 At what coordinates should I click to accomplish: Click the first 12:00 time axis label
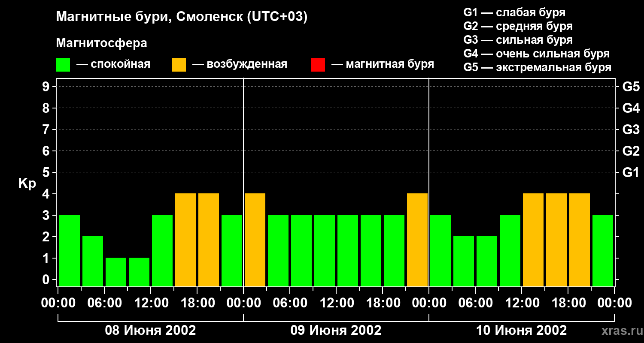[151, 303]
